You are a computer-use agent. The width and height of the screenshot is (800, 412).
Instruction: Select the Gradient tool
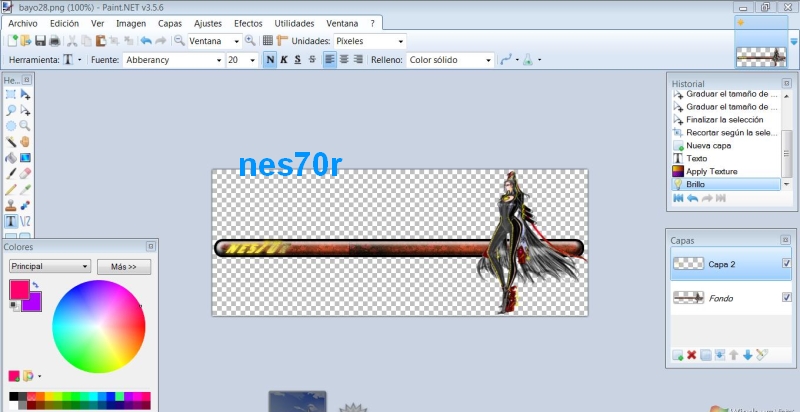25,158
